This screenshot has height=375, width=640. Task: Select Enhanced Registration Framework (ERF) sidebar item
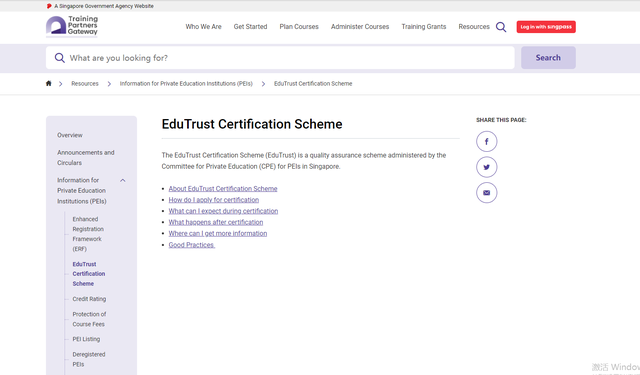(88, 234)
